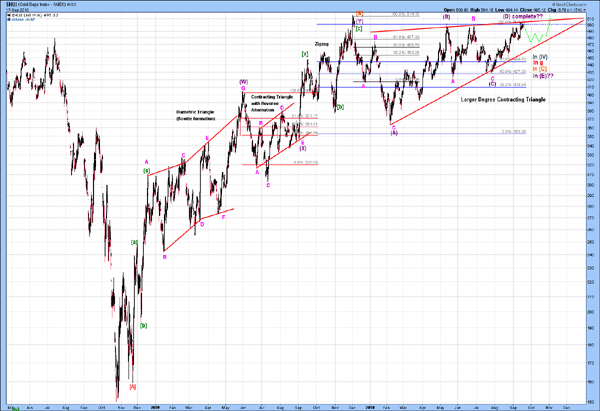
Task: Click the '(D) complete??' annotation
Action: coord(523,16)
